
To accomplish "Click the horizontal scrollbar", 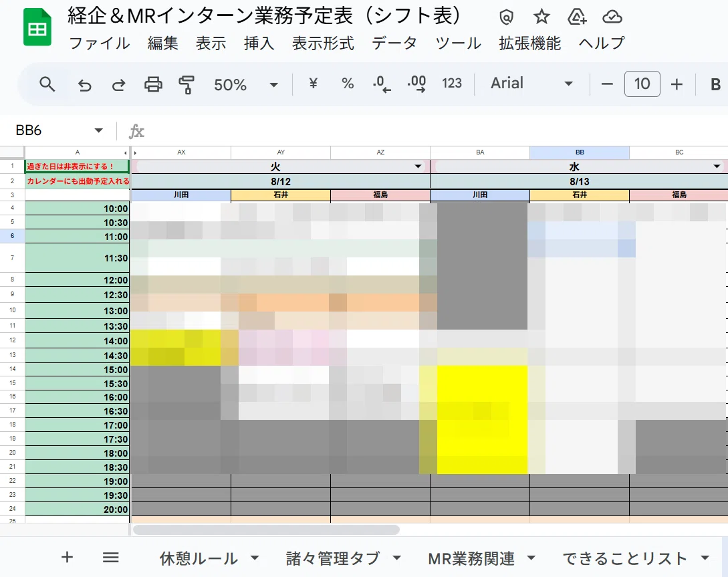I will tap(266, 529).
